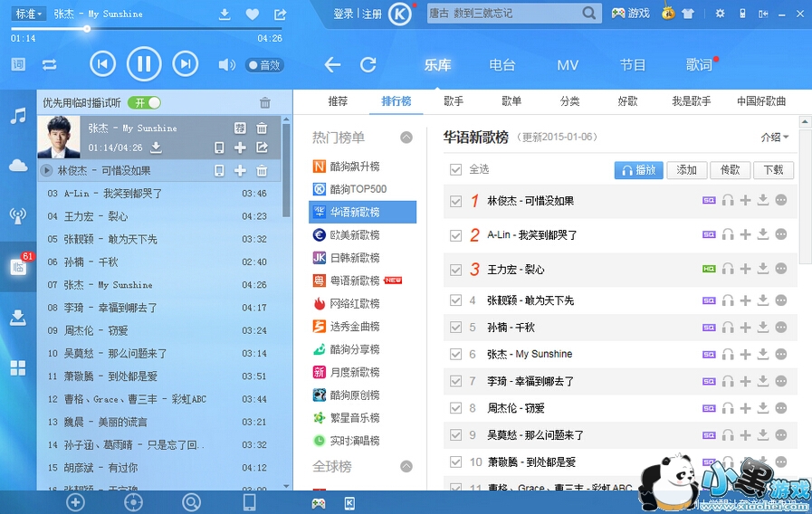Click 登录 to log in
This screenshot has height=514, width=812.
click(343, 14)
